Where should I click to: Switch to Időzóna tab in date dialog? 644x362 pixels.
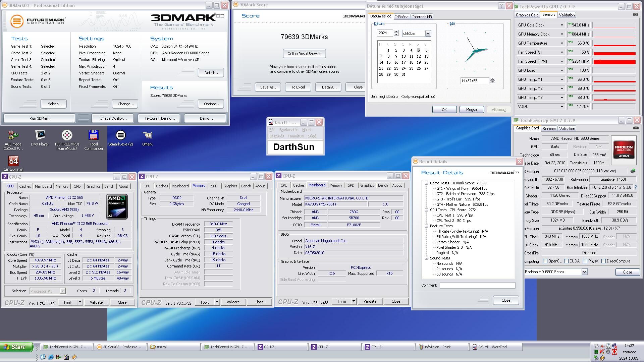point(401,17)
